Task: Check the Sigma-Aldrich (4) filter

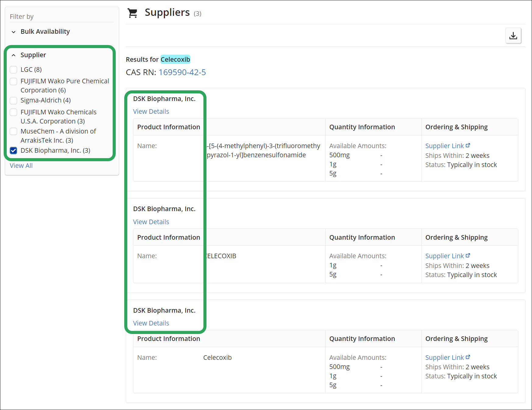Action: pyautogui.click(x=13, y=100)
